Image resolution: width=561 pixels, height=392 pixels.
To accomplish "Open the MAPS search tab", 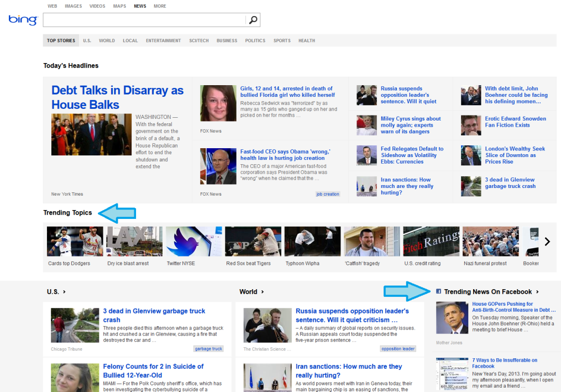I will click(x=119, y=6).
